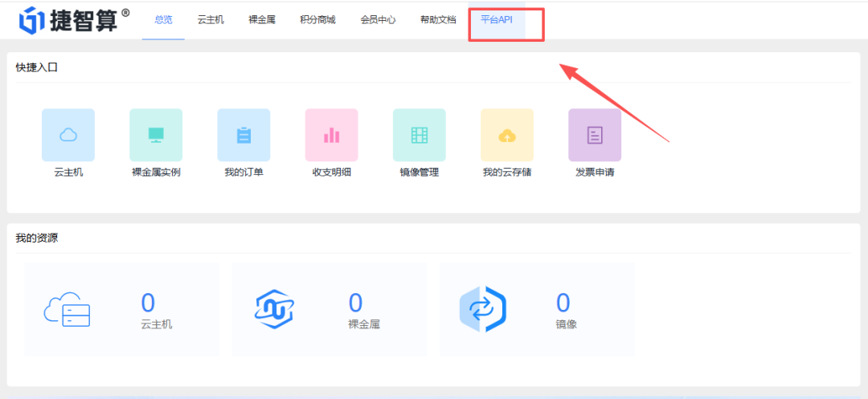868x399 pixels.
Task: Select the 平台API menu item
Action: pos(497,20)
